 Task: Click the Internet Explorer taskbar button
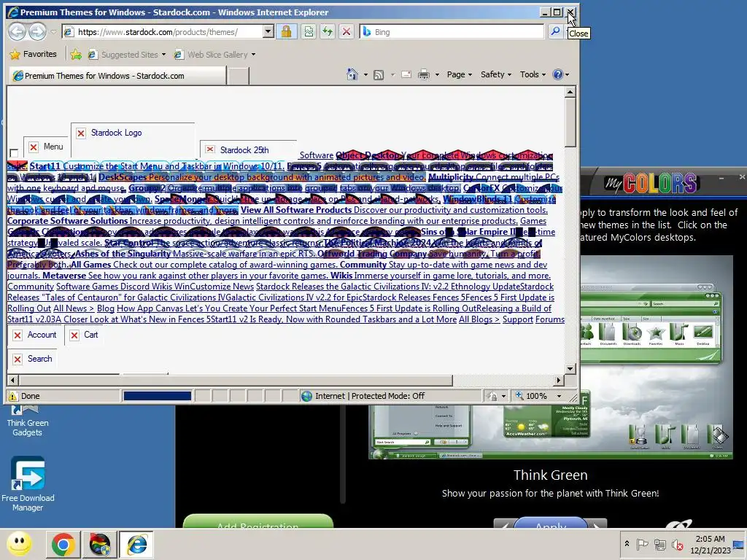(x=136, y=544)
